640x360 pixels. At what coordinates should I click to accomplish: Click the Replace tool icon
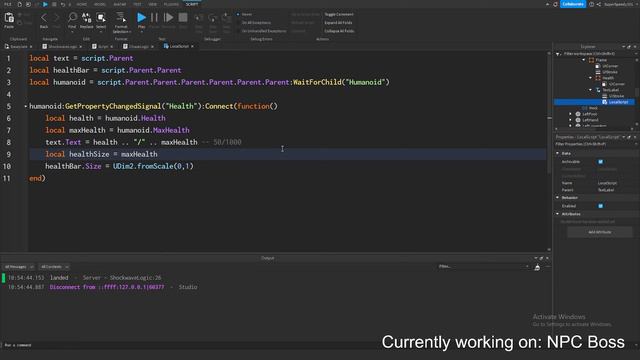pyautogui.click(x=87, y=17)
